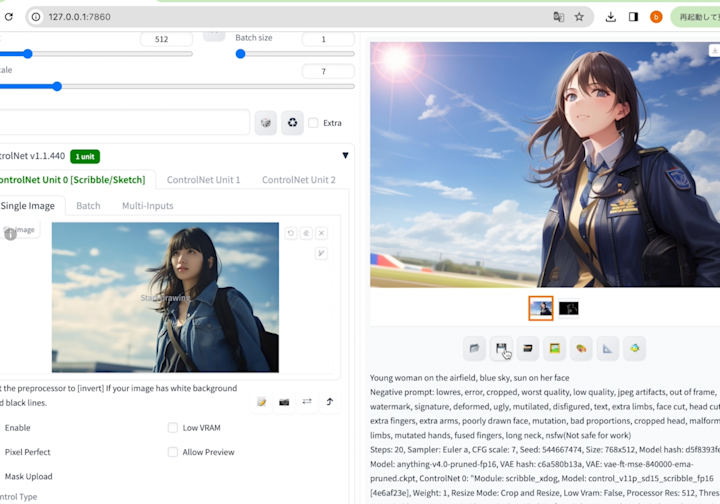Open images output folder button
720x504 pixels.
tap(474, 348)
